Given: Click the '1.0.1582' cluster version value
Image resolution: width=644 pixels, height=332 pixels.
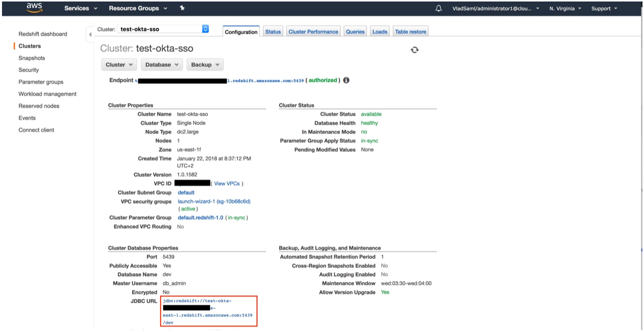Looking at the screenshot, I should [x=188, y=175].
